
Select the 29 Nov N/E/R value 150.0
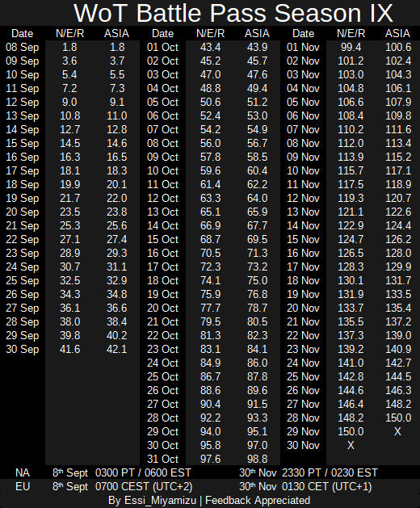(351, 431)
